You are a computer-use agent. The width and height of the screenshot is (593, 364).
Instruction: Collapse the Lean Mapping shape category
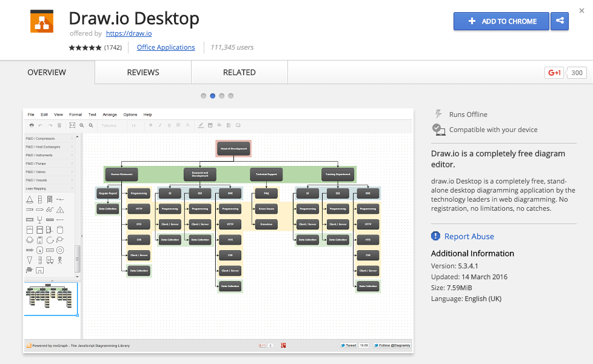pos(49,188)
